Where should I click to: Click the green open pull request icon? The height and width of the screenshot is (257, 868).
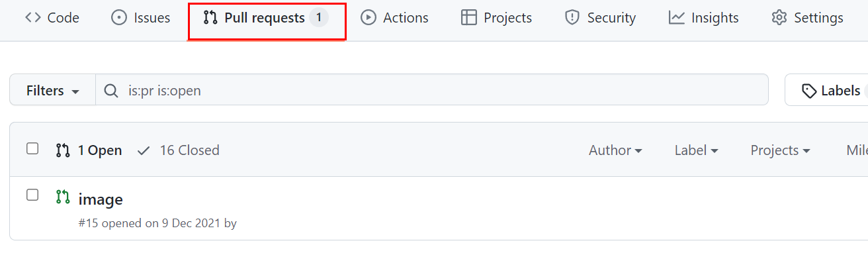pos(63,197)
